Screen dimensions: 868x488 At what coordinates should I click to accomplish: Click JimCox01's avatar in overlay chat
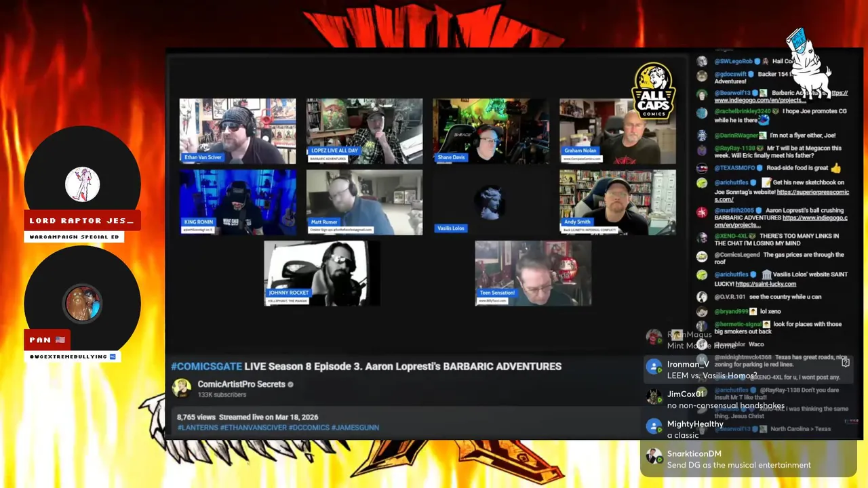tap(654, 396)
